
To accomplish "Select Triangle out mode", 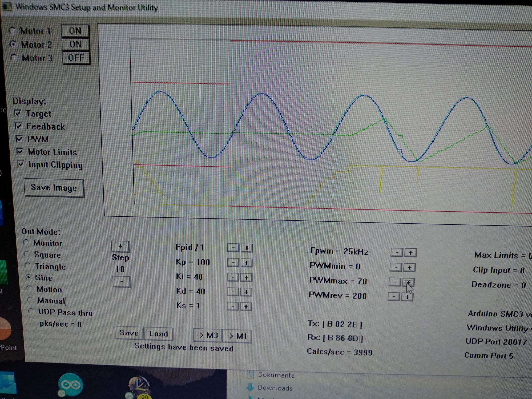I will click(x=28, y=266).
